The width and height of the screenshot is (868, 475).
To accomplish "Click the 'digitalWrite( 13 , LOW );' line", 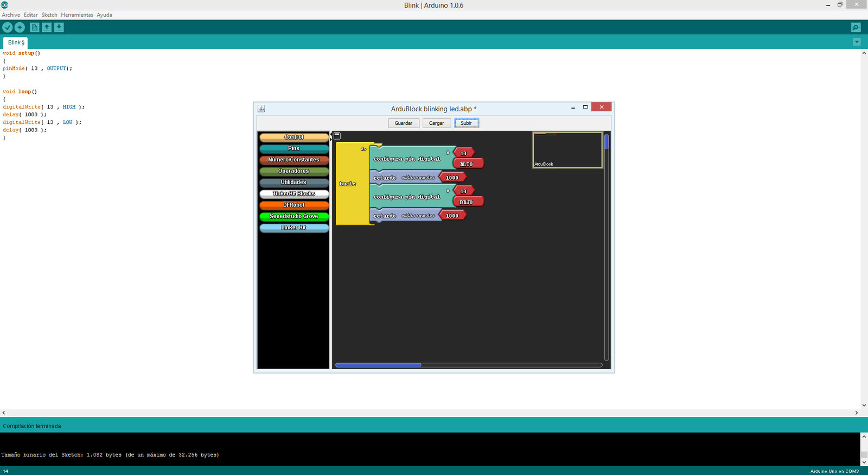I will (x=42, y=122).
